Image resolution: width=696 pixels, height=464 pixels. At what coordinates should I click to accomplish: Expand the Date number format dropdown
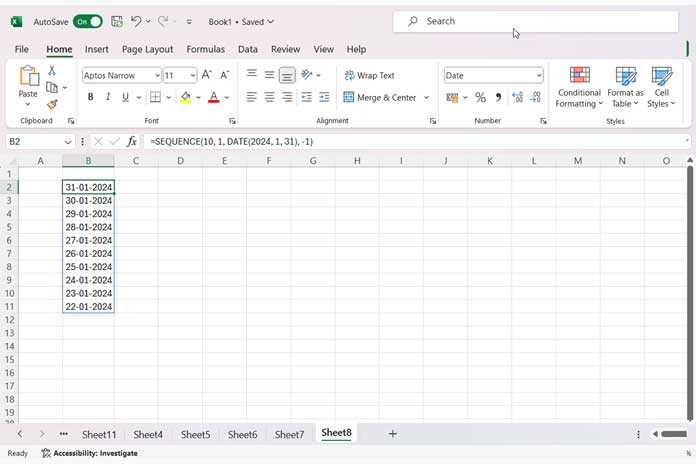point(538,75)
